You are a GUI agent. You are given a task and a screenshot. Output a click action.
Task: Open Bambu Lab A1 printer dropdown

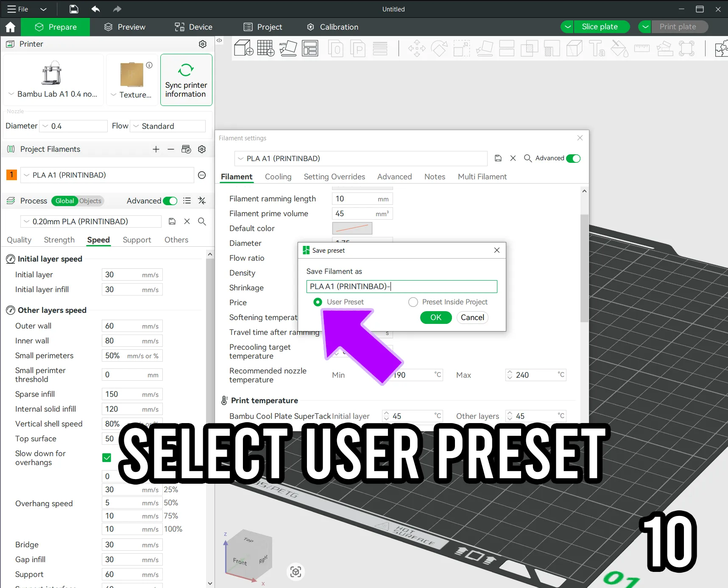(53, 94)
